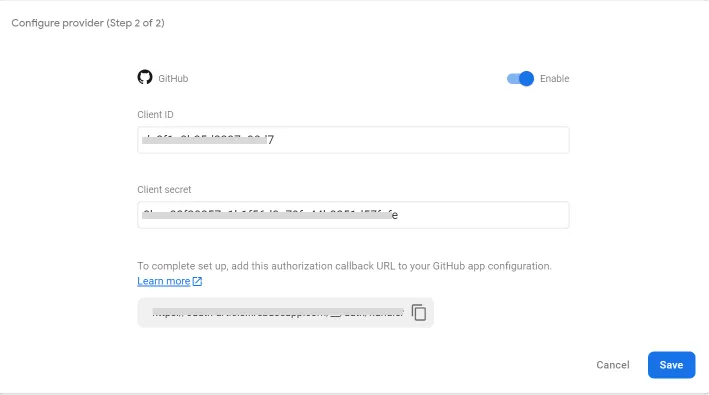Copy the authorization callback URL
The height and width of the screenshot is (395, 709).
coord(419,312)
